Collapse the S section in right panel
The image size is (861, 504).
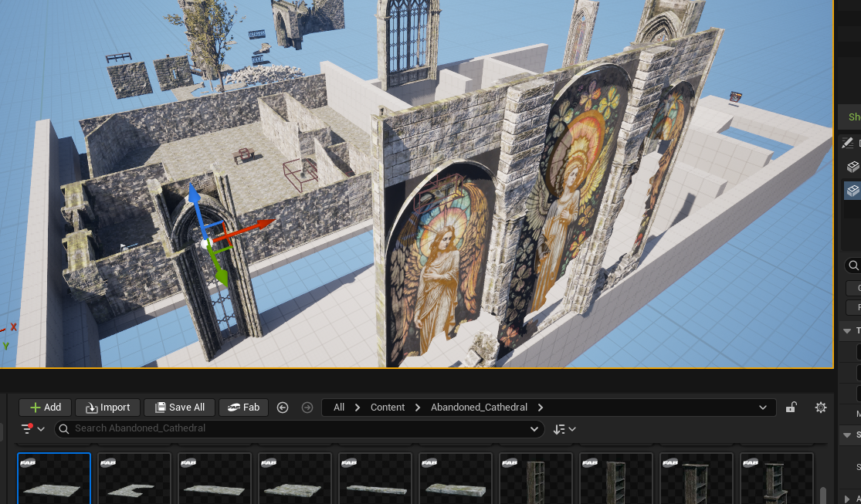(x=847, y=435)
